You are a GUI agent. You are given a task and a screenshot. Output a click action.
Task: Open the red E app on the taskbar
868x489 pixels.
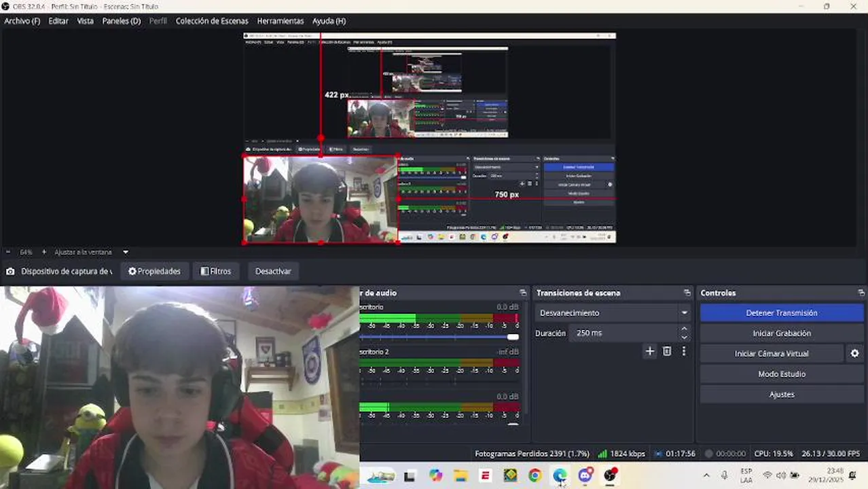pos(486,476)
